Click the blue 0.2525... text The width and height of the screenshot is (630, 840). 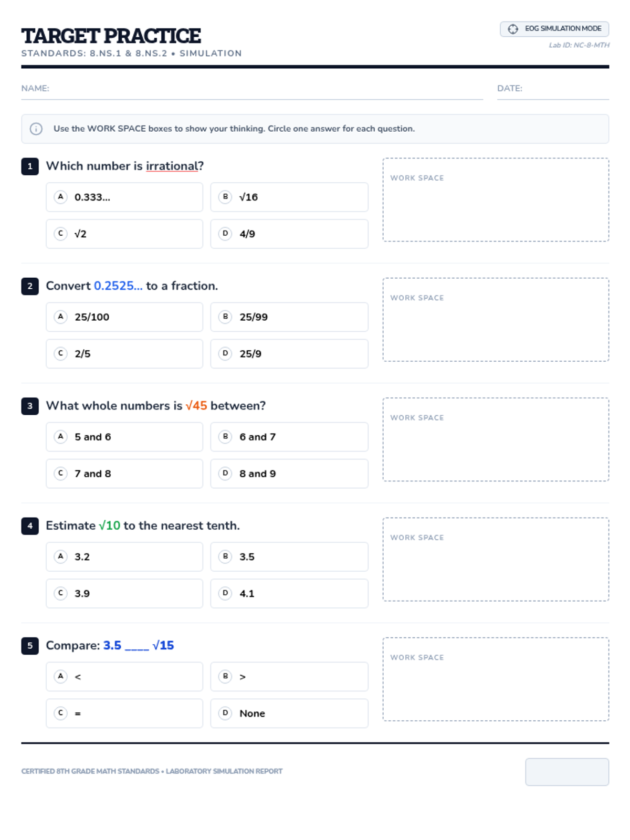pyautogui.click(x=118, y=286)
